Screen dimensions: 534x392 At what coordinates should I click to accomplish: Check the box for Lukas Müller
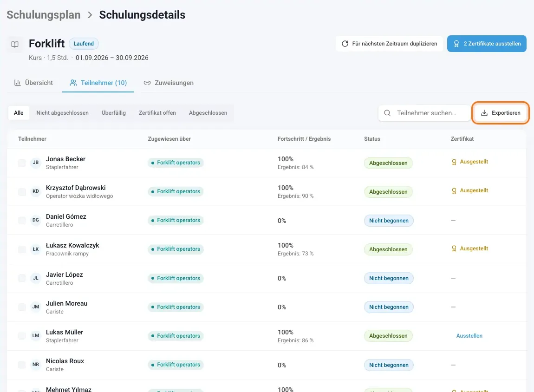point(22,336)
